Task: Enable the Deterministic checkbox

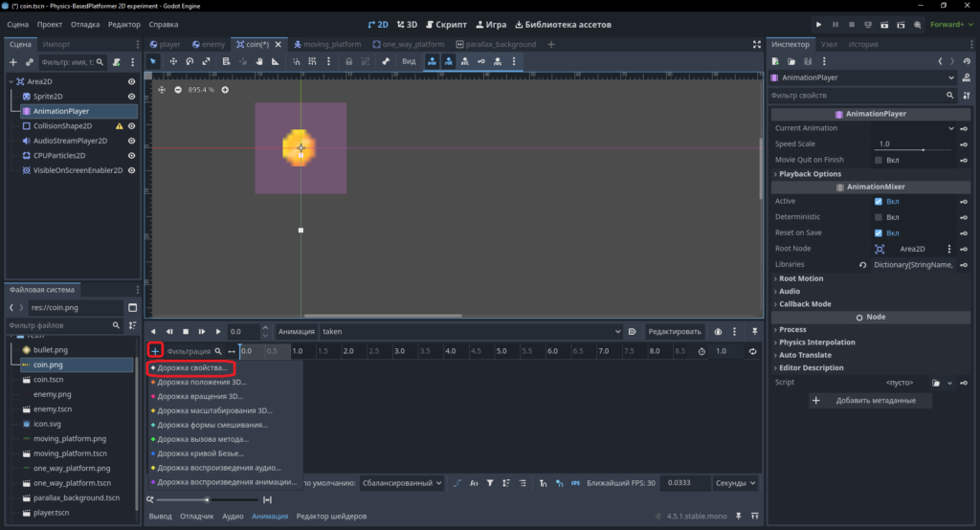Action: [879, 217]
